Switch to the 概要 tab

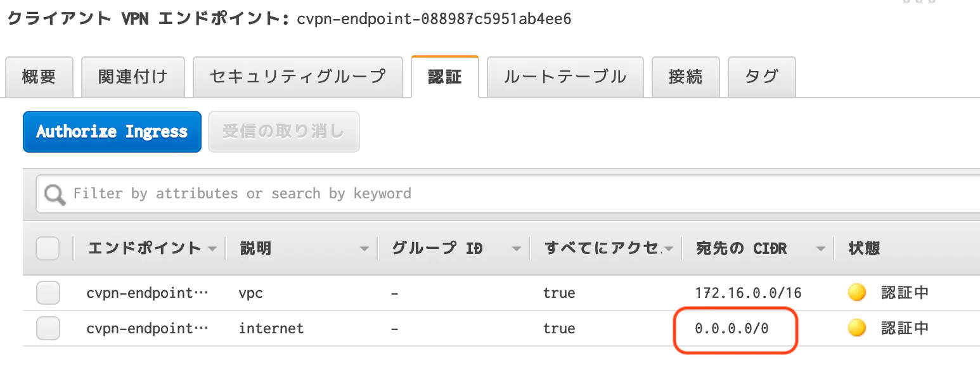pyautogui.click(x=39, y=76)
